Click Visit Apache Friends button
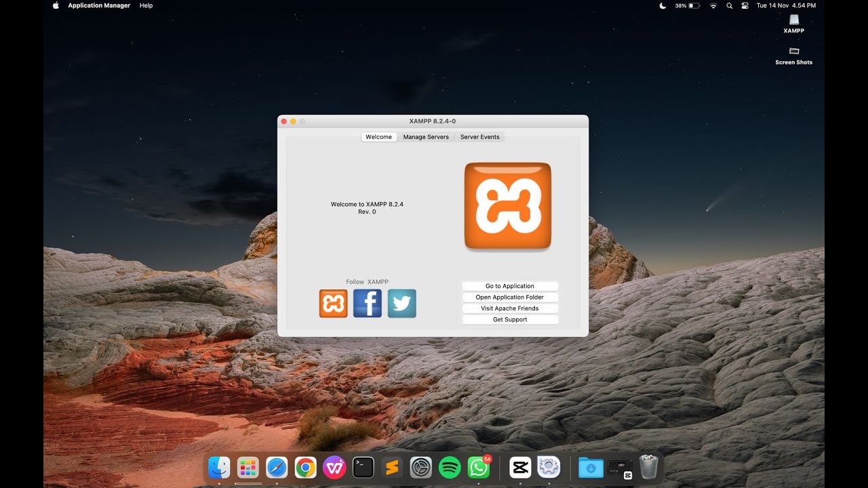 pos(510,308)
